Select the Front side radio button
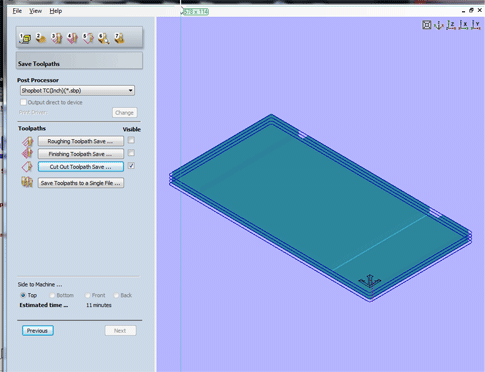485x372 pixels. click(x=87, y=295)
